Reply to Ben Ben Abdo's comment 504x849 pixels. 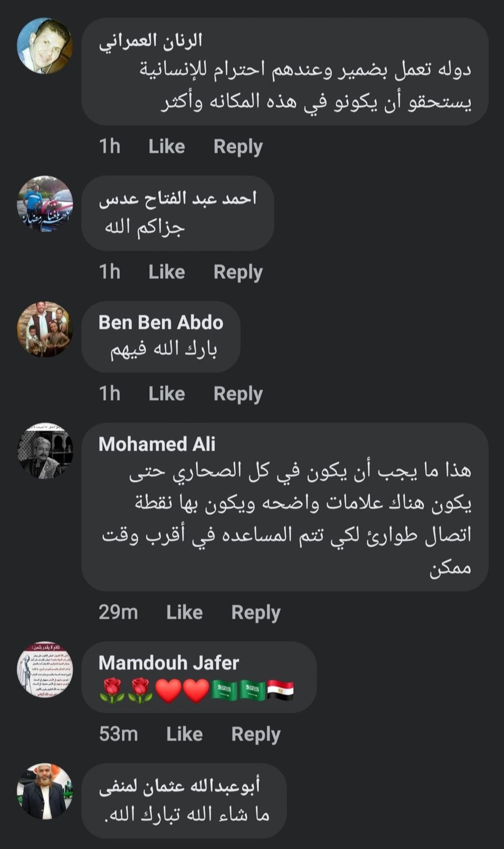point(238,394)
